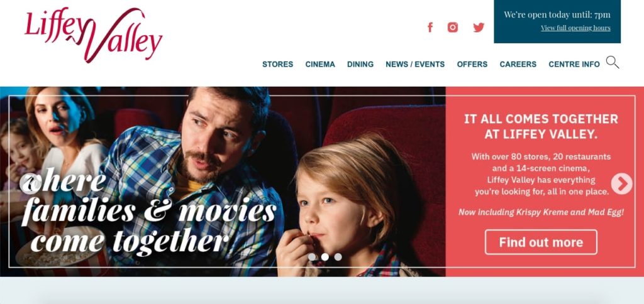Open the Centre Info menu
This screenshot has width=644, height=304.
point(574,65)
